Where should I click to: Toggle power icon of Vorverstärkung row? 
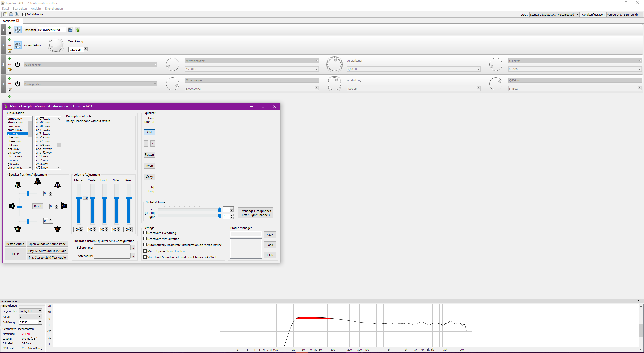pos(18,45)
